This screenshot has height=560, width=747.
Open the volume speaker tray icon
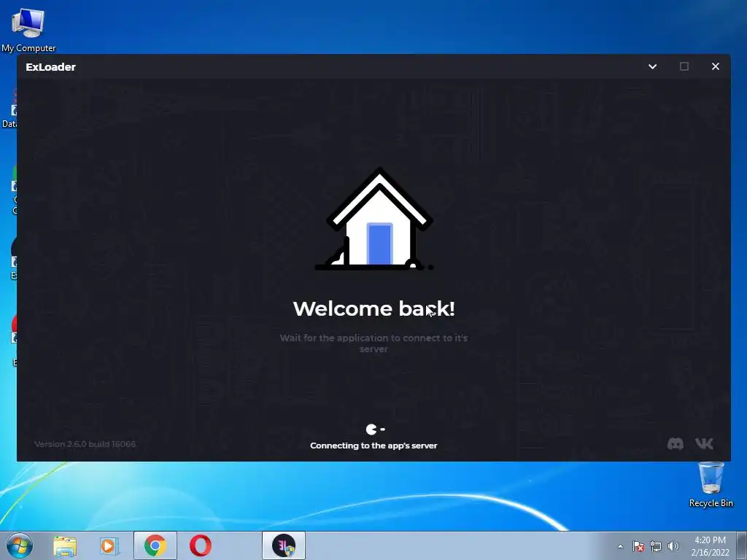tap(673, 546)
